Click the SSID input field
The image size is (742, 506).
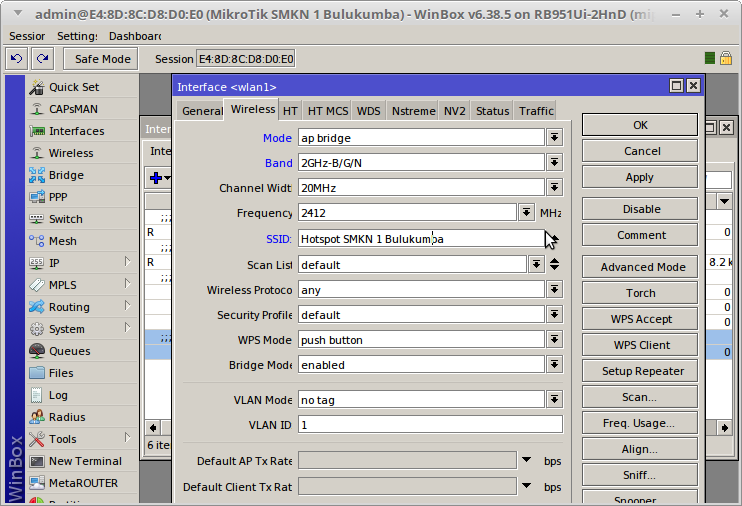[421, 239]
